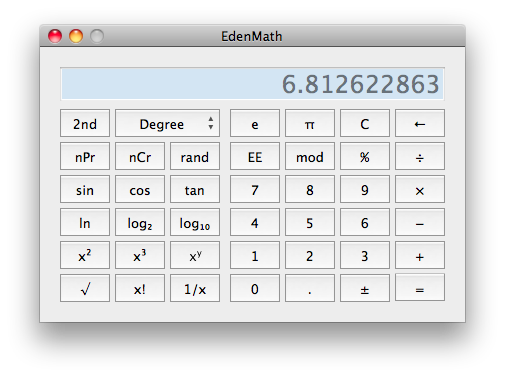Click the result display field

tap(252, 84)
